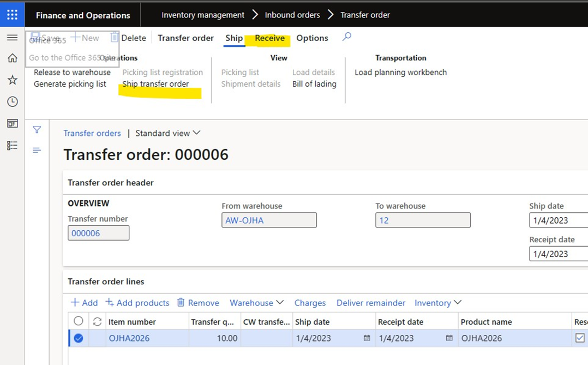The width and height of the screenshot is (588, 365).
Task: Click Generate picking list
Action: tap(70, 84)
